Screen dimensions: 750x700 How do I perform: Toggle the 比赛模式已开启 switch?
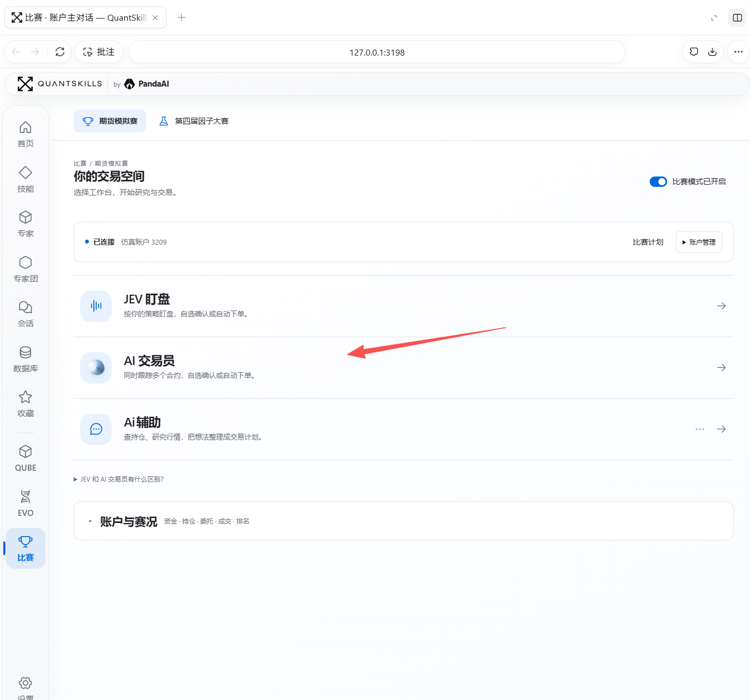coord(658,181)
